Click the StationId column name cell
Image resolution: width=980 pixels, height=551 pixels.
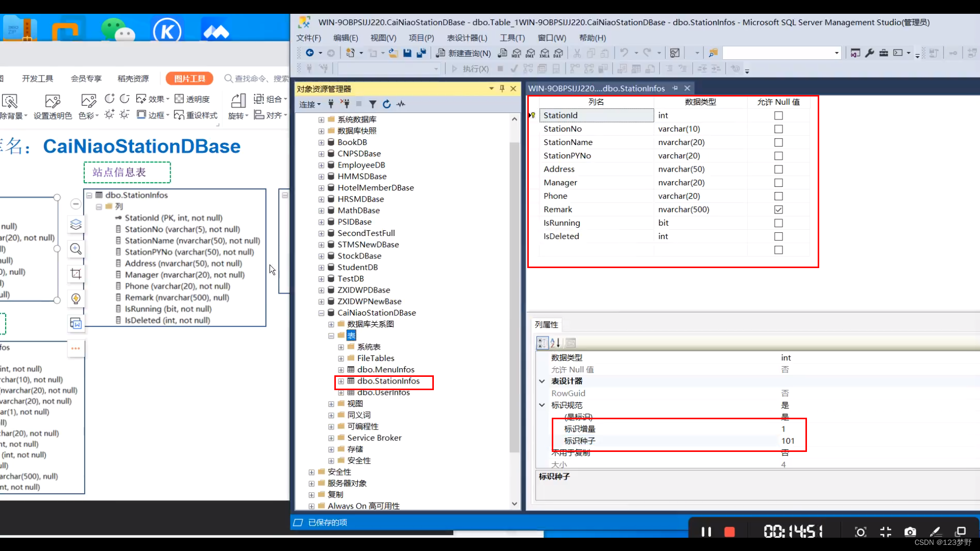pos(596,115)
